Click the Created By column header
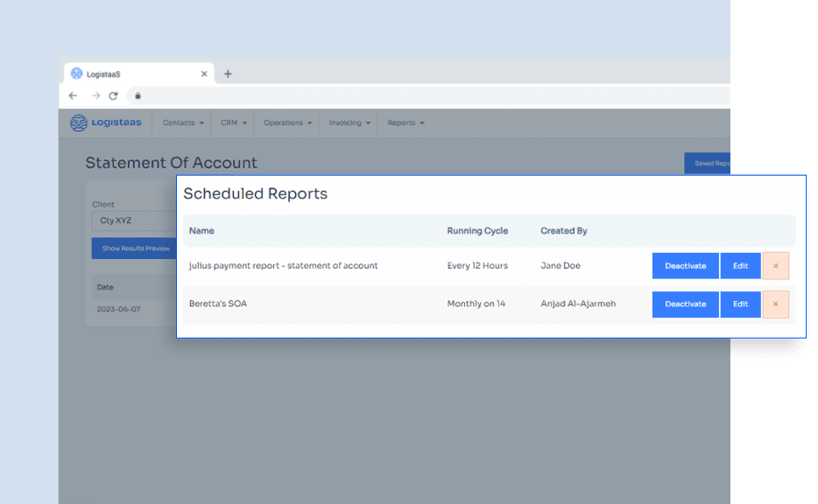The height and width of the screenshot is (504, 818). tap(563, 231)
